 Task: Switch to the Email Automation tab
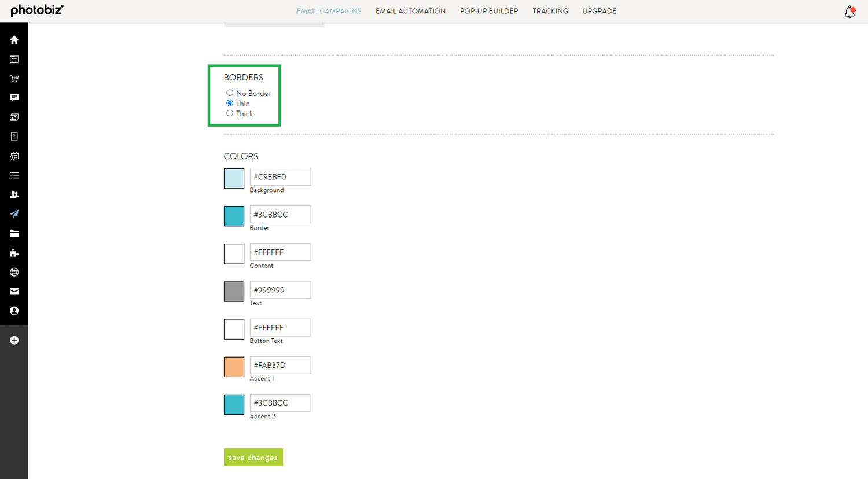pos(410,11)
